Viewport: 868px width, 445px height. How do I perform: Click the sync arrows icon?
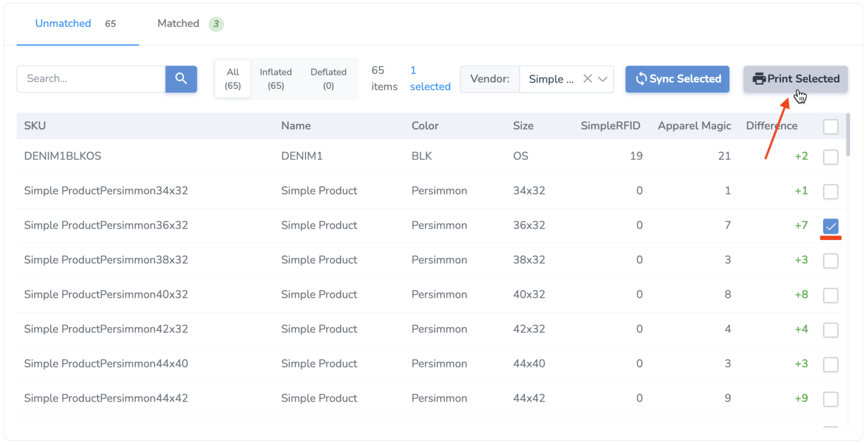[641, 79]
